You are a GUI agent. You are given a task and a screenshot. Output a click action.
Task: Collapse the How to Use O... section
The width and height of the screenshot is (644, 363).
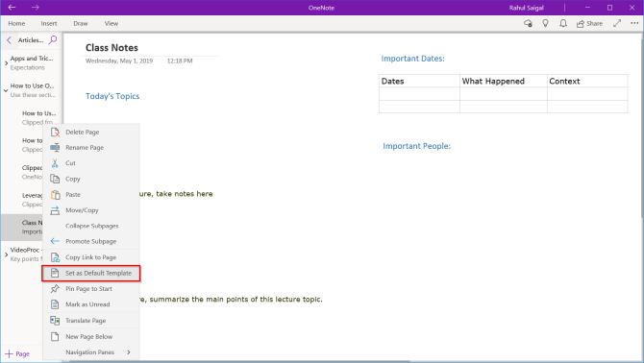point(6,90)
